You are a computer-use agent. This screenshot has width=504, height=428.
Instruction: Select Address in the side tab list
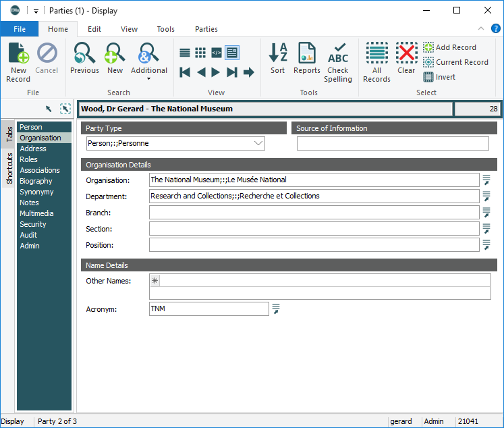[33, 149]
